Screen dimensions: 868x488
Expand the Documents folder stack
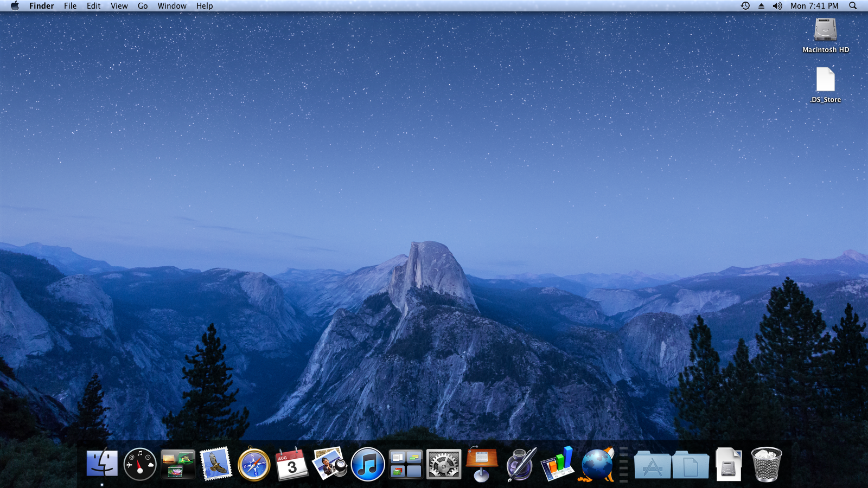(x=690, y=465)
